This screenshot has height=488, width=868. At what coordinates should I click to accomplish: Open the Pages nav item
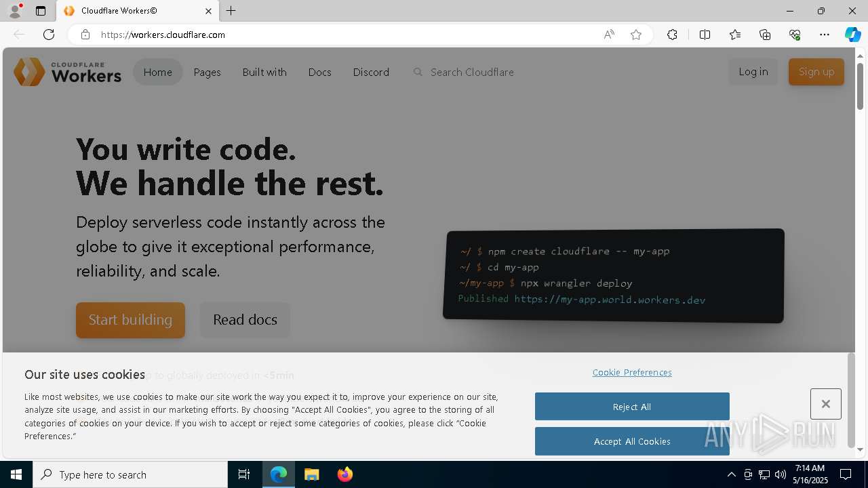(x=207, y=72)
